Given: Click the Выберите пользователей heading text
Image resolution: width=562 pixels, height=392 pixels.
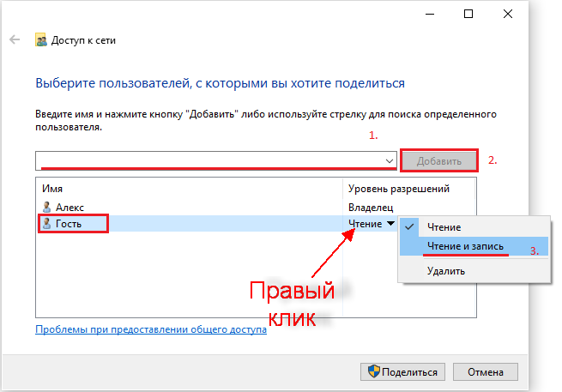Looking at the screenshot, I should click(x=220, y=83).
